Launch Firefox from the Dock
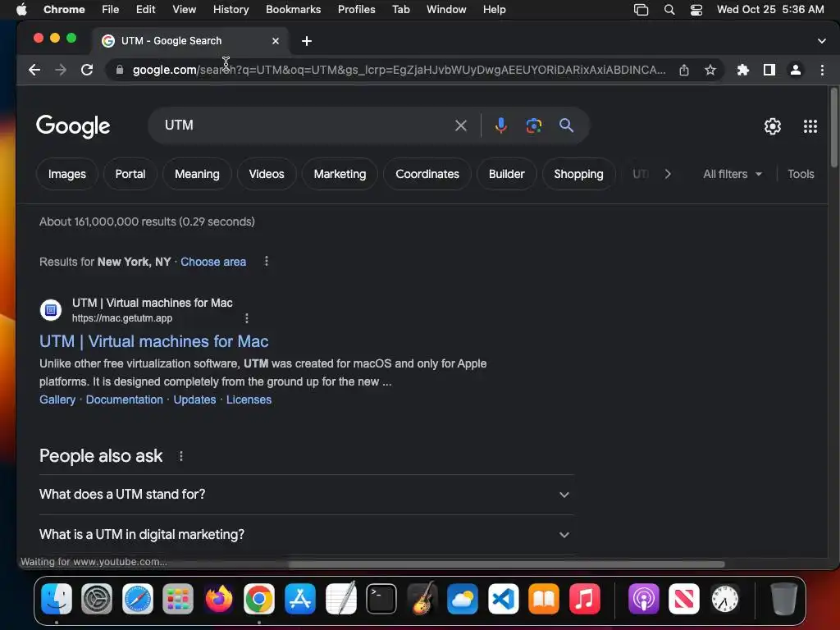840x630 pixels. pos(219,599)
